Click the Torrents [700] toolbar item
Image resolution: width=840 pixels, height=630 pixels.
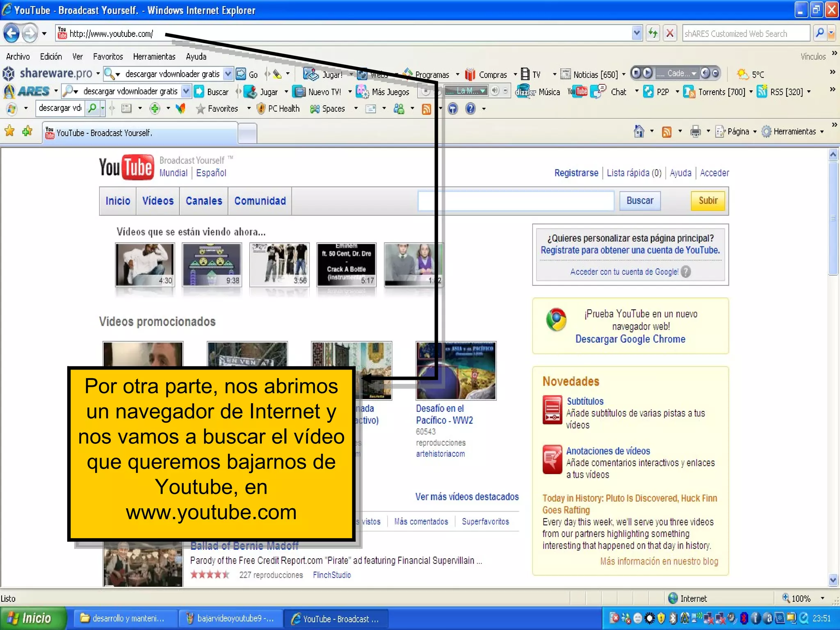(715, 92)
